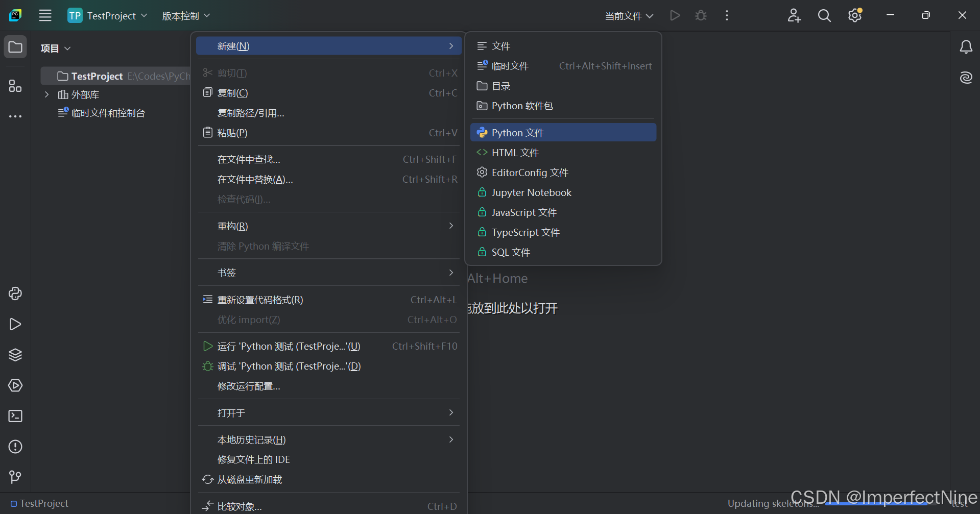
Task: Choose 临时文件 in the new submenu
Action: pos(563,66)
